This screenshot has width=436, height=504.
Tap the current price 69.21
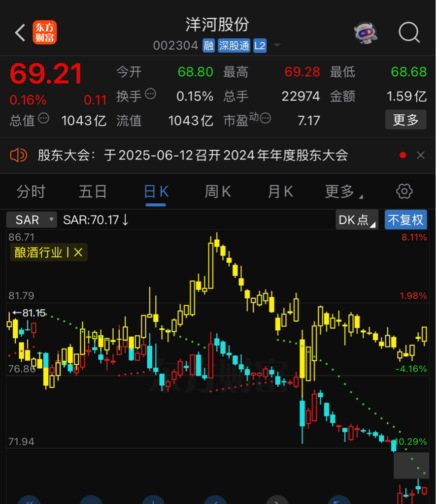pos(46,74)
